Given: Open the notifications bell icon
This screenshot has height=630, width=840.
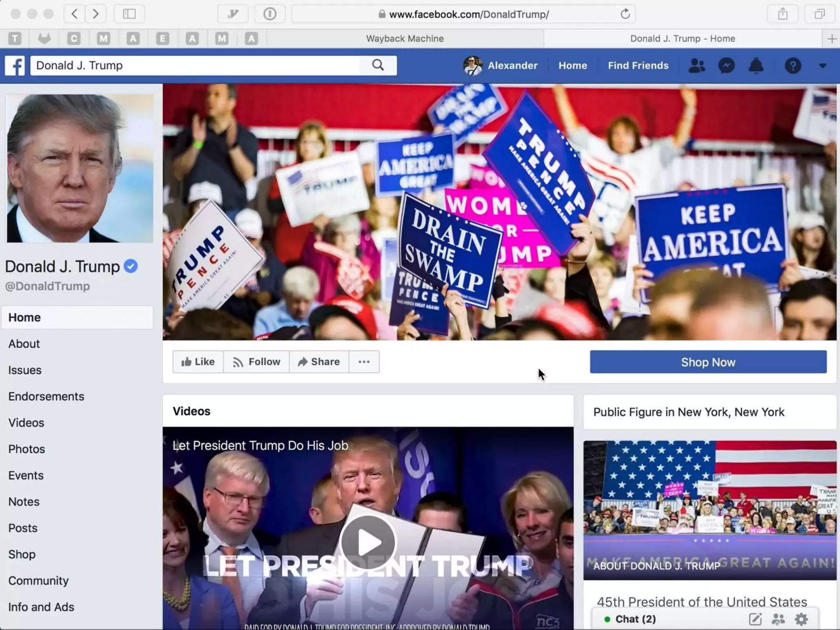Looking at the screenshot, I should [756, 66].
